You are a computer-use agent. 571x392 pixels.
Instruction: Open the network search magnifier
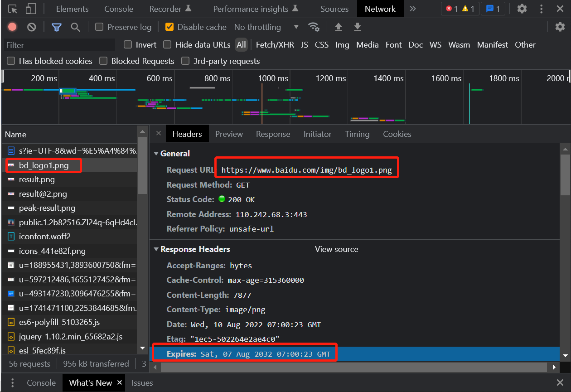tap(75, 27)
